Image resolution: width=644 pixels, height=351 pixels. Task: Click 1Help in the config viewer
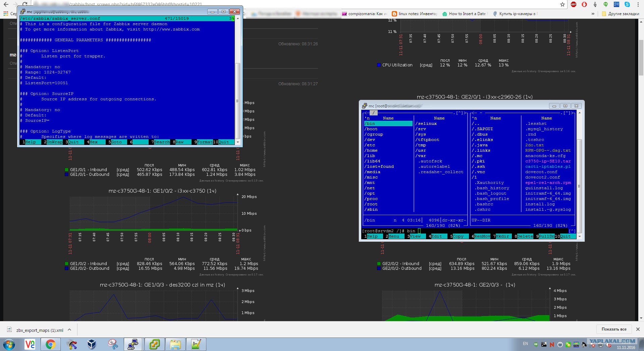[30, 142]
